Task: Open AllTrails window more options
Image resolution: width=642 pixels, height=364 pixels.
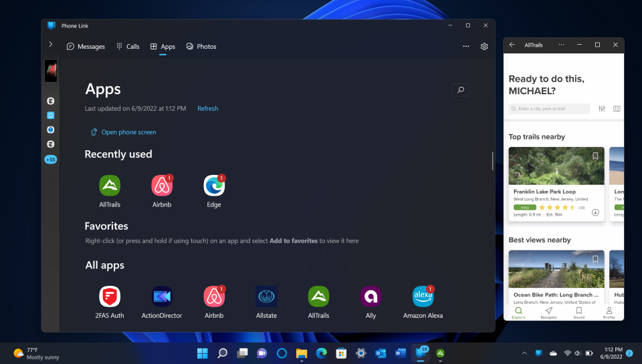Action: [561, 45]
